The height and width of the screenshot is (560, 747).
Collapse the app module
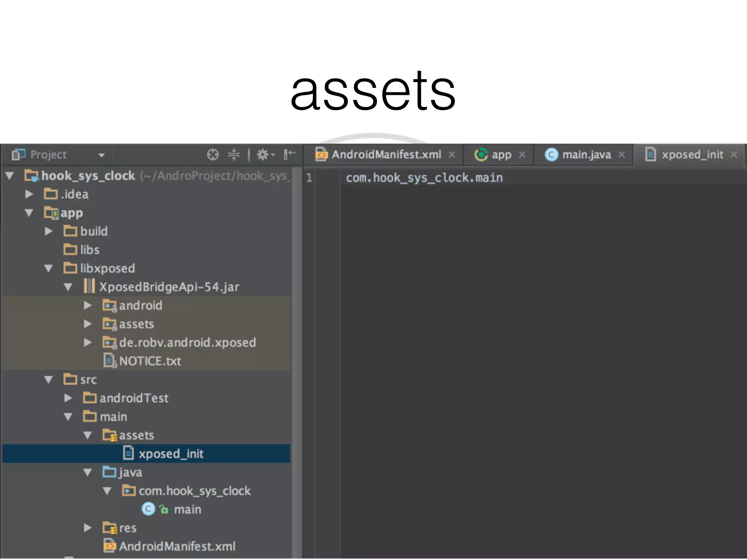click(x=29, y=213)
